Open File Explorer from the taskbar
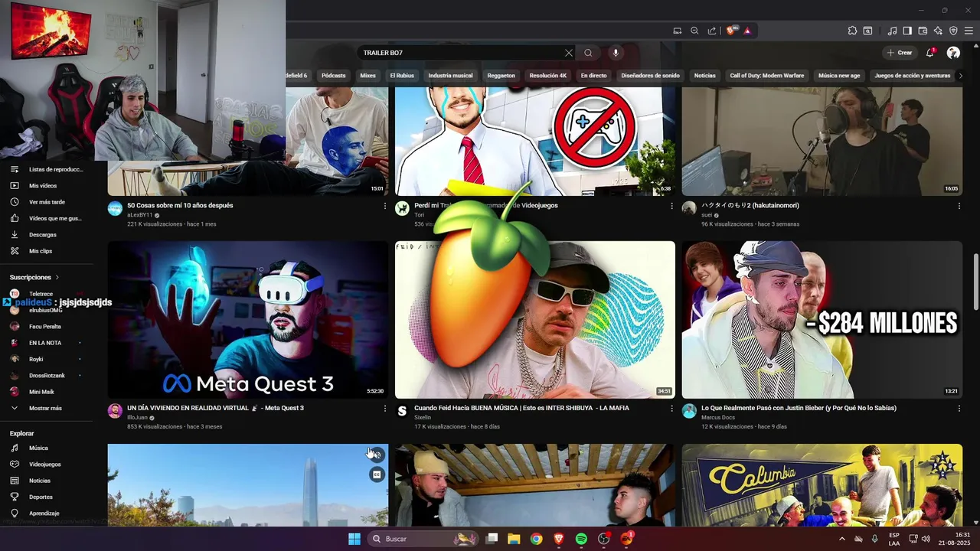This screenshot has width=980, height=551. (514, 539)
